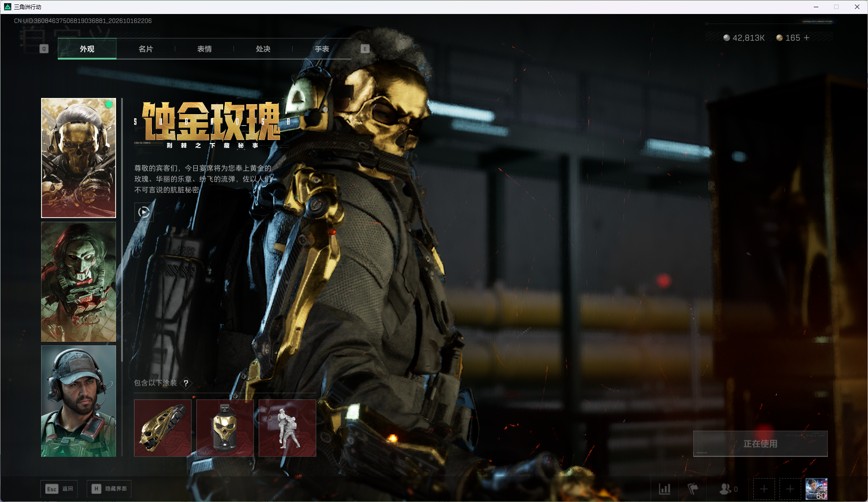The height and width of the screenshot is (502, 868).
Task: Add currency with plus icon beside 165
Action: pos(807,38)
